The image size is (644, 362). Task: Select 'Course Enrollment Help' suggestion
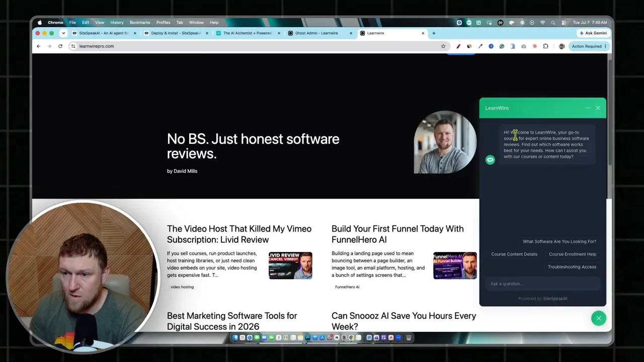pyautogui.click(x=573, y=254)
